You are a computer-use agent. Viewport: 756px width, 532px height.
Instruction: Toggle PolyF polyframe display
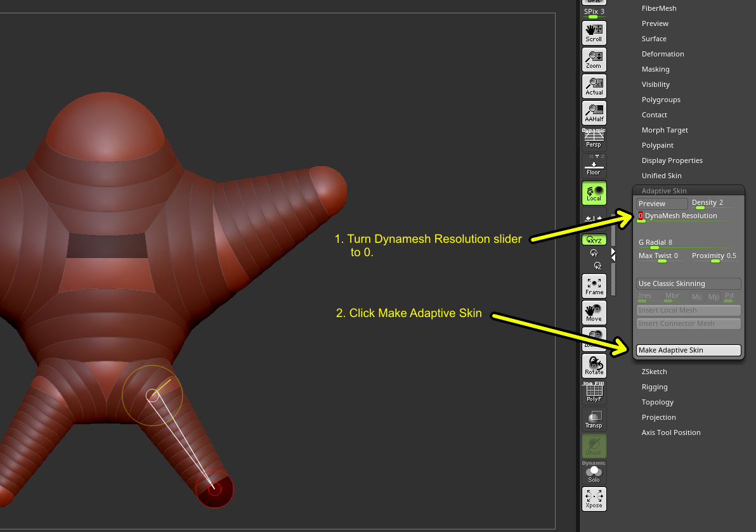point(594,393)
